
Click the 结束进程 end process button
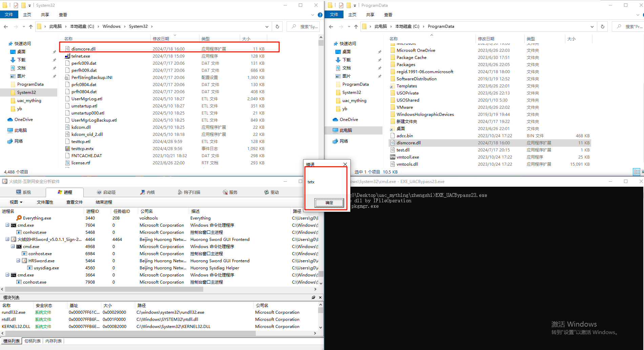104,202
